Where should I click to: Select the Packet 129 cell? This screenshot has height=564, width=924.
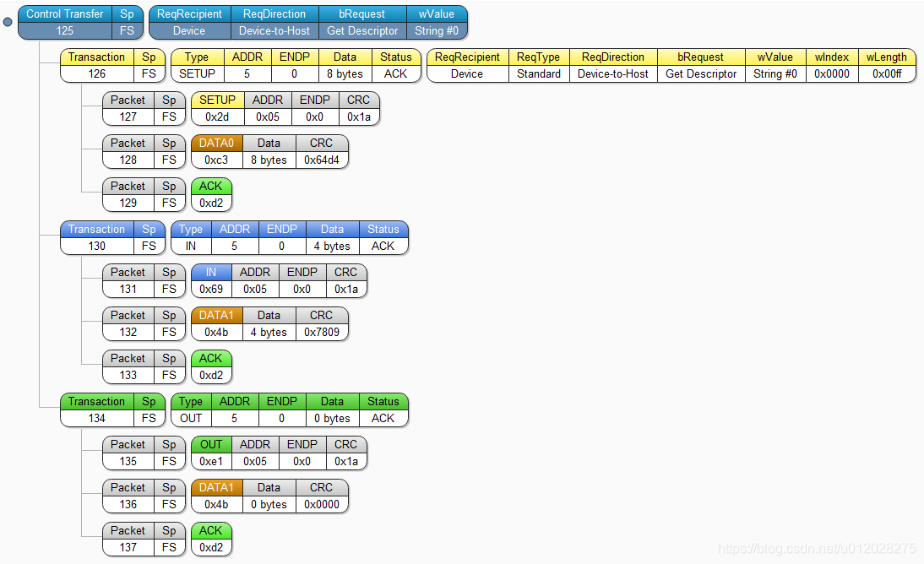[128, 194]
